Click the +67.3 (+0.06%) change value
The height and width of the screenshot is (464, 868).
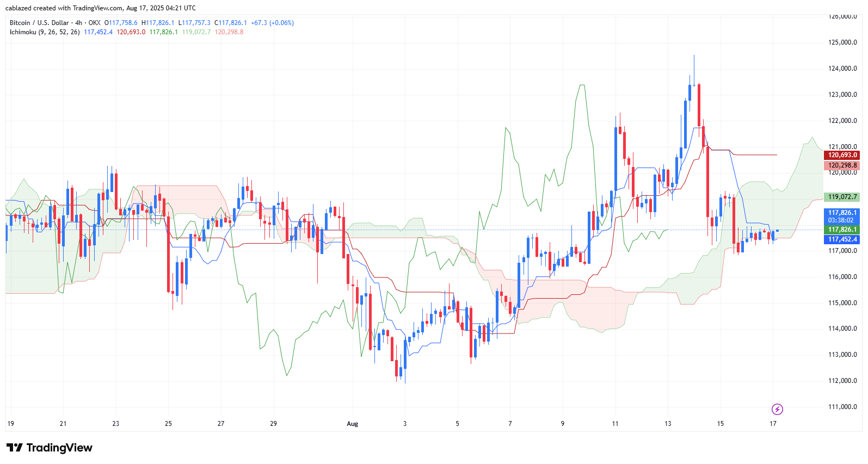coord(272,23)
